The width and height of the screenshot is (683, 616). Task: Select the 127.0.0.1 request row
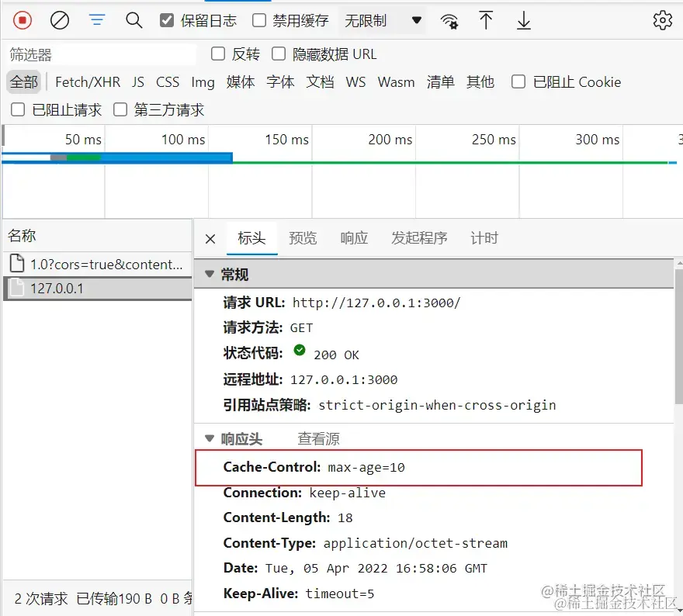[x=98, y=288]
